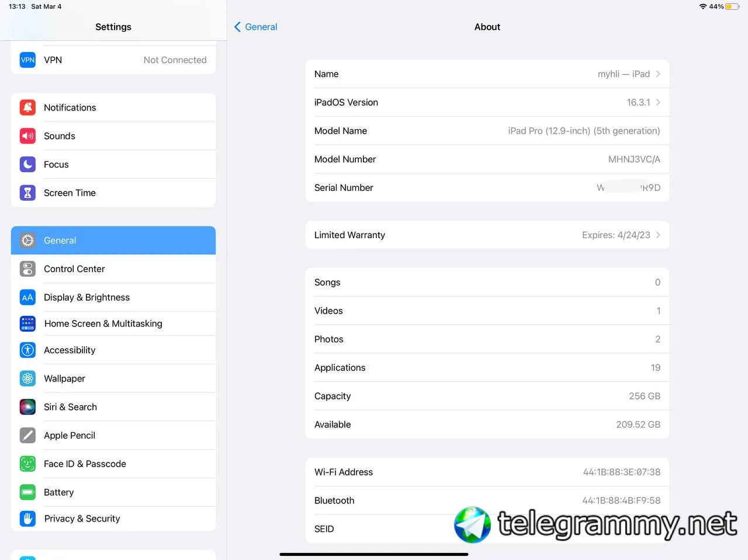The height and width of the screenshot is (560, 748).
Task: Open Face ID & Passcode settings
Action: pyautogui.click(x=113, y=464)
